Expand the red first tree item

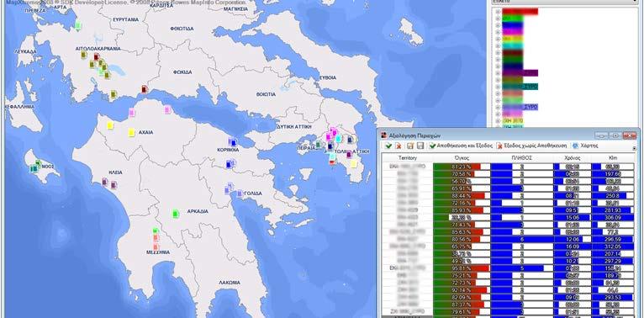pyautogui.click(x=499, y=12)
